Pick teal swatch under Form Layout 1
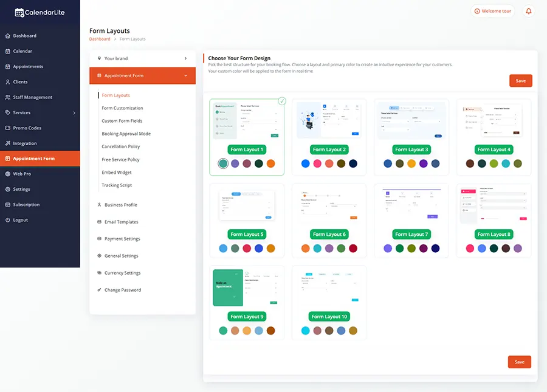This screenshot has height=392, width=547. click(223, 163)
